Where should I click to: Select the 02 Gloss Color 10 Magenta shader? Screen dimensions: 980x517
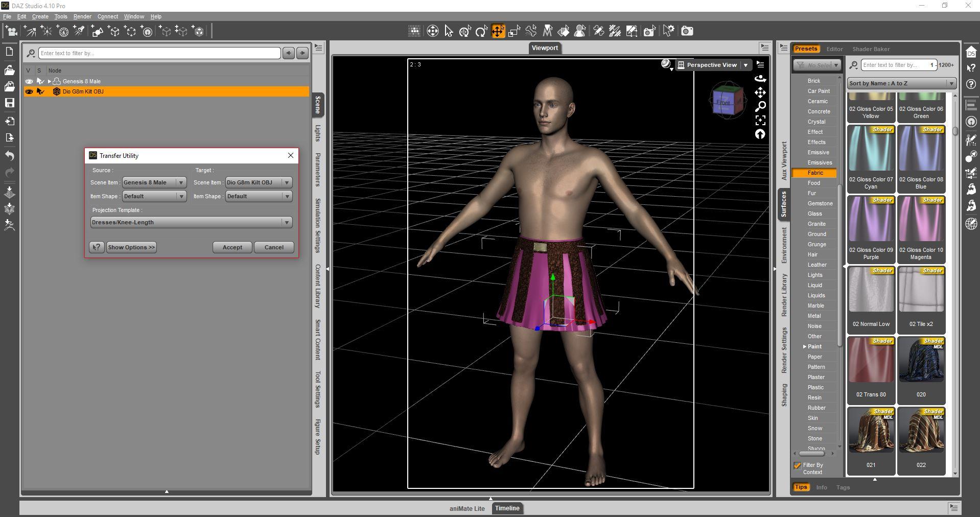click(x=921, y=229)
